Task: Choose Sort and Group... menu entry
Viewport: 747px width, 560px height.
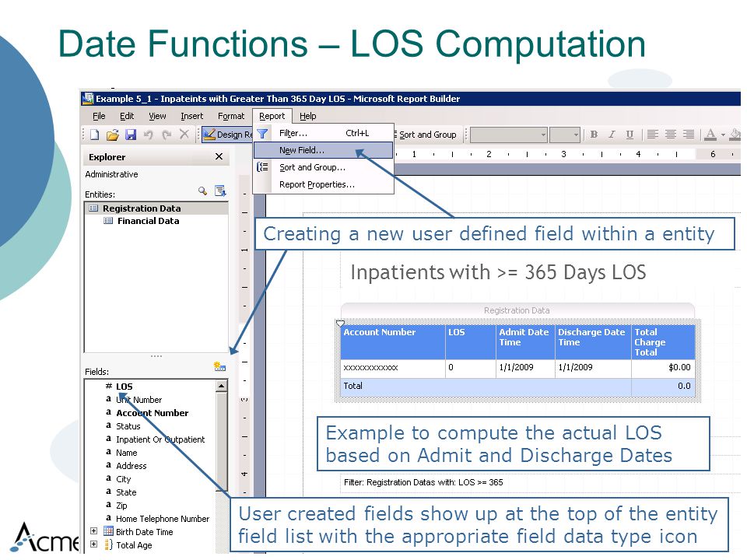Action: tap(324, 168)
